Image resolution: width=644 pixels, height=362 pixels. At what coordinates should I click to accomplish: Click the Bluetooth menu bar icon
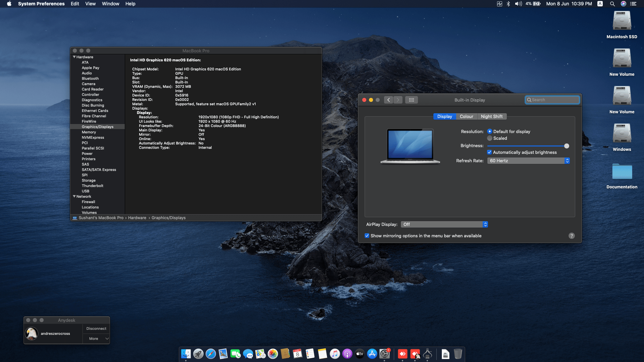click(x=508, y=4)
